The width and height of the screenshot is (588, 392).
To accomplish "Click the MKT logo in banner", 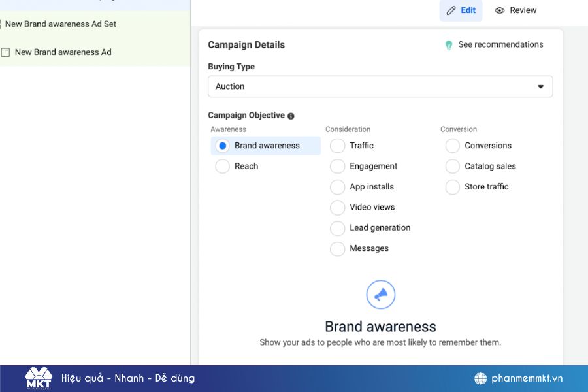I will pos(38,378).
